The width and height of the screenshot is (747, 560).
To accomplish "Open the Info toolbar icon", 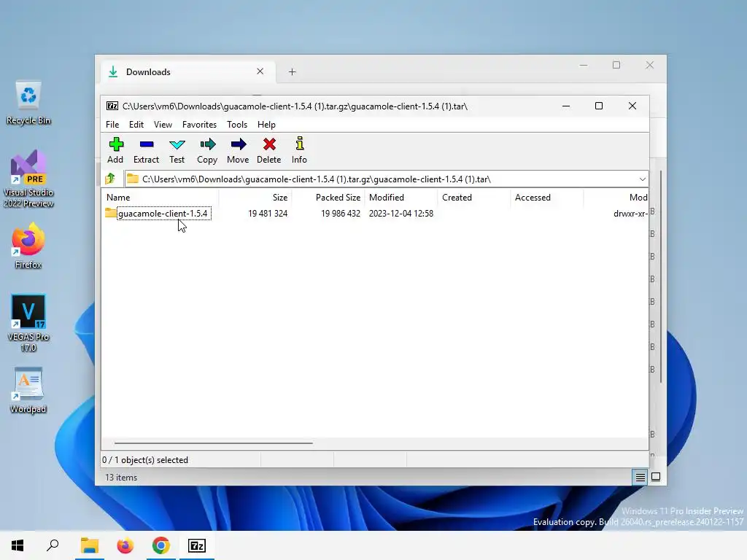I will click(300, 144).
